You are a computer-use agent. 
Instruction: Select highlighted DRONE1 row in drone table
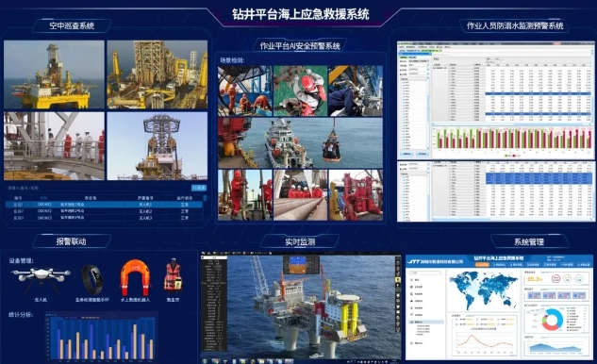coord(104,205)
